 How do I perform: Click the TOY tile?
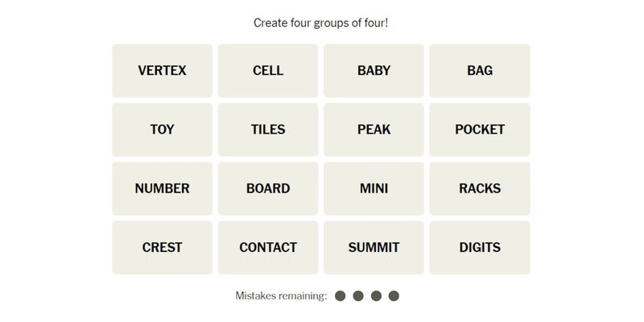162,130
